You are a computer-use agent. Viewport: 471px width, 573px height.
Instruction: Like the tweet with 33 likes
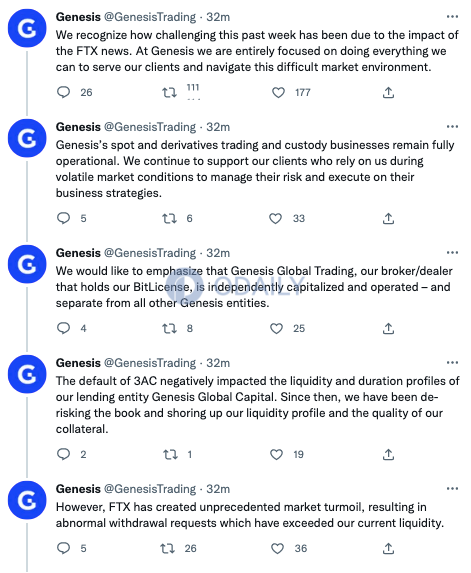point(275,219)
